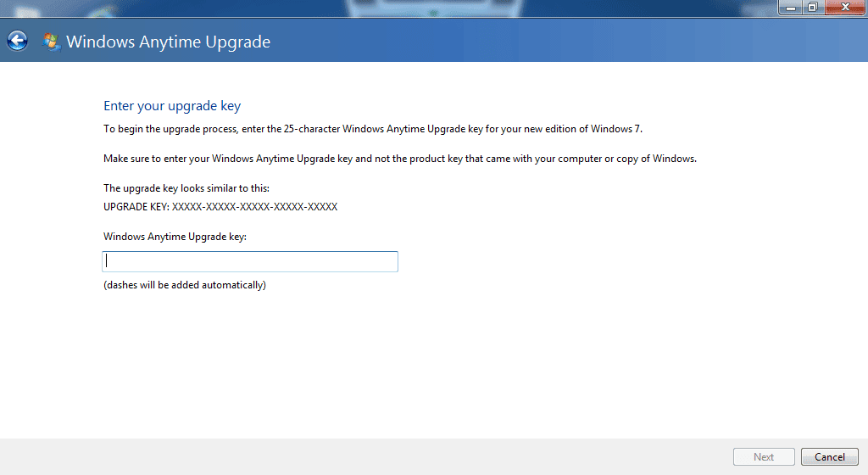Image resolution: width=868 pixels, height=475 pixels.
Task: Close the Windows Anytime Upgrade window
Action: coord(845,7)
